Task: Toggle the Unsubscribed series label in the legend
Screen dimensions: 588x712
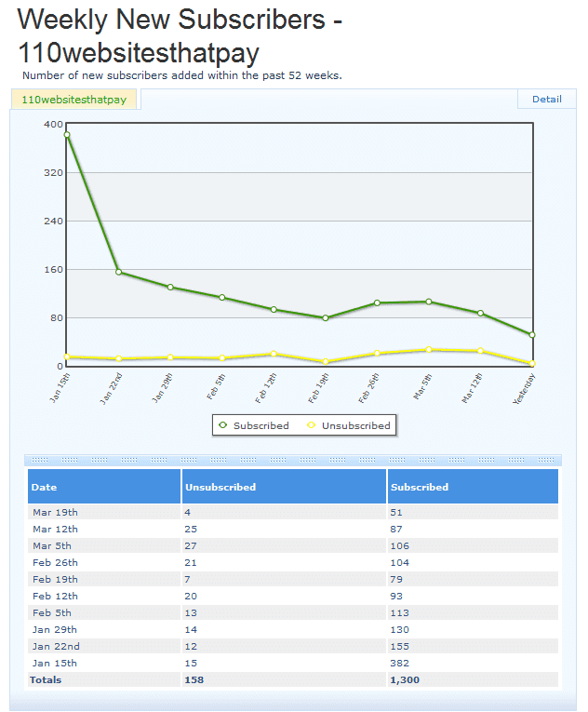Action: (355, 425)
